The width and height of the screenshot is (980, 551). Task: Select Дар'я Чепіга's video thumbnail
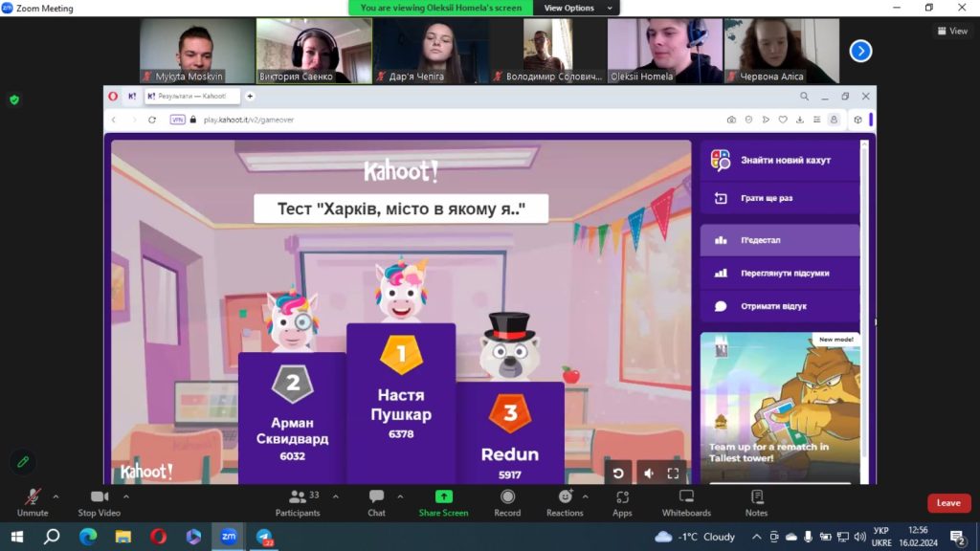click(431, 51)
